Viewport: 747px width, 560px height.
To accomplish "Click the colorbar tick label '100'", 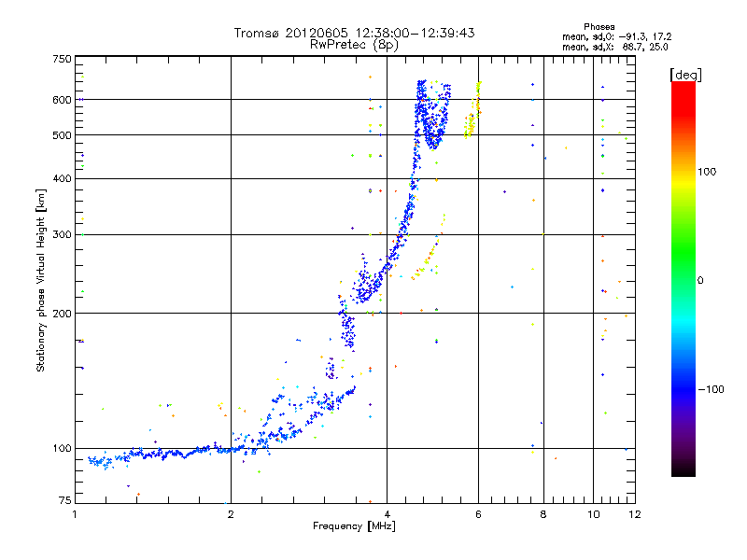I will pyautogui.click(x=707, y=172).
